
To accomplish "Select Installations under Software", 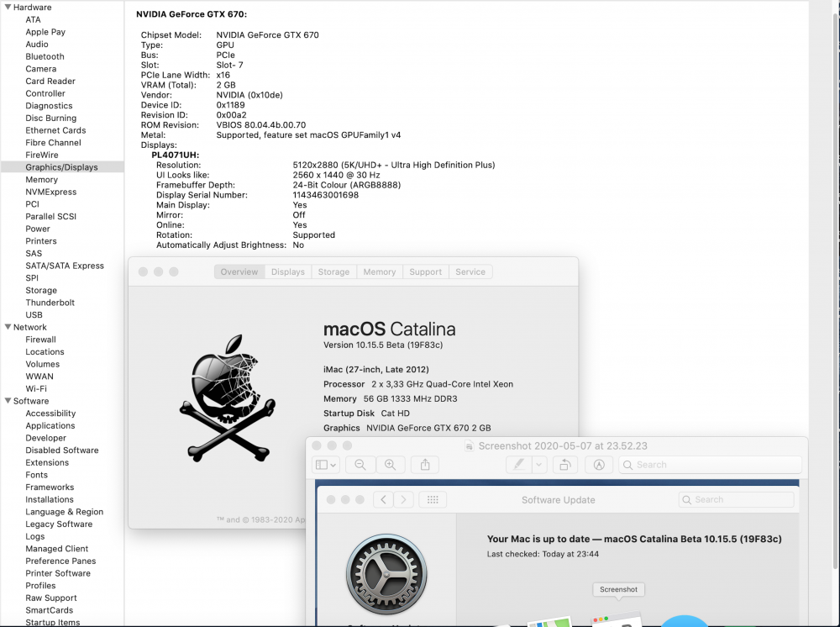I will (x=50, y=499).
